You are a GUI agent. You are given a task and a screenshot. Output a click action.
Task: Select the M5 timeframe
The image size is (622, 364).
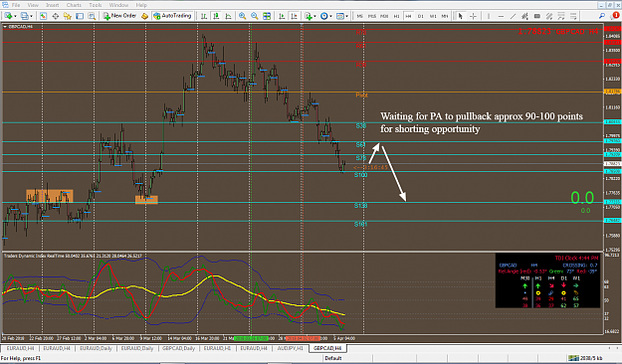(360, 16)
